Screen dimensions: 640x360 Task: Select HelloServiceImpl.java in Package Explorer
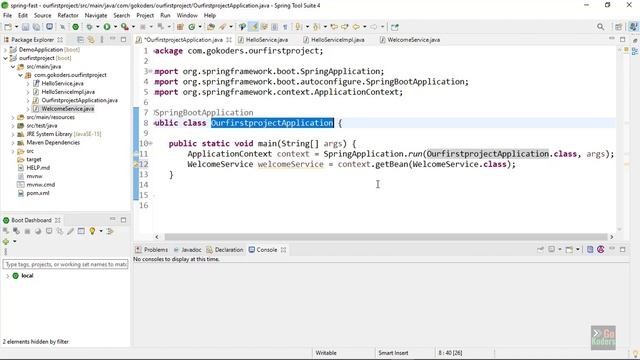[68, 92]
